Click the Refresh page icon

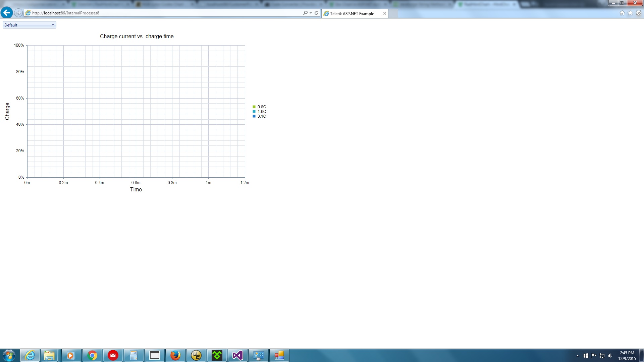coord(316,13)
